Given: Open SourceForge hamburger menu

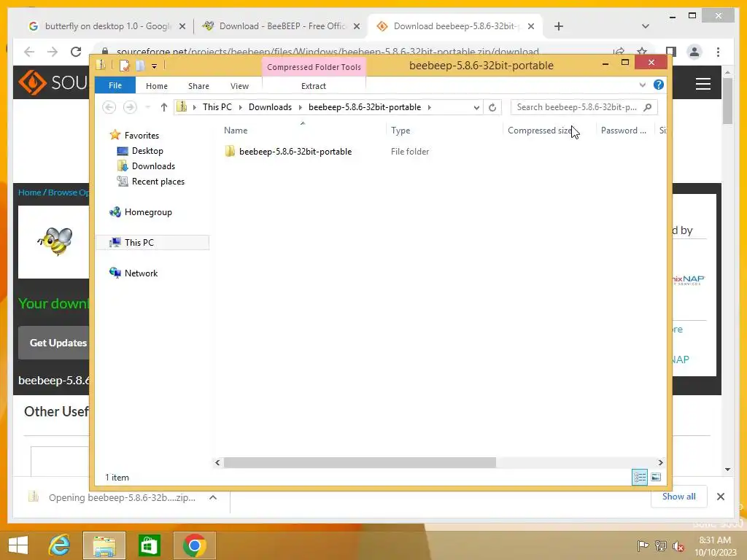Looking at the screenshot, I should pyautogui.click(x=703, y=84).
